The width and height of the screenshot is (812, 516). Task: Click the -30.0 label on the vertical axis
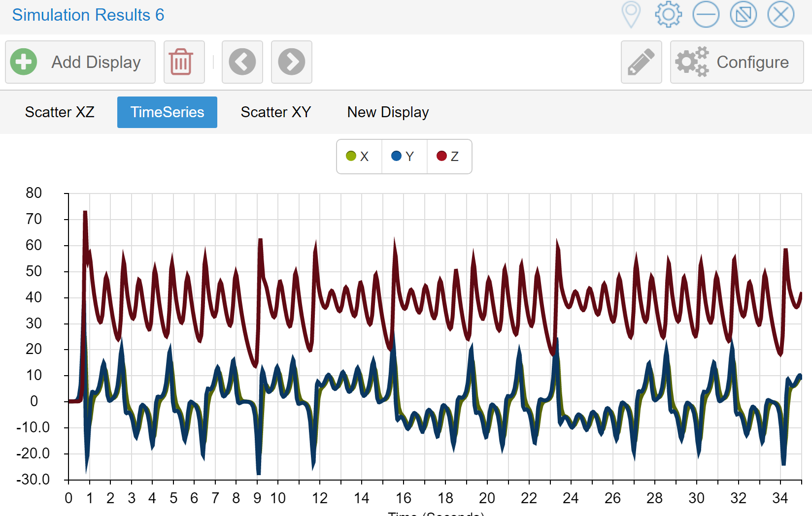[33, 480]
